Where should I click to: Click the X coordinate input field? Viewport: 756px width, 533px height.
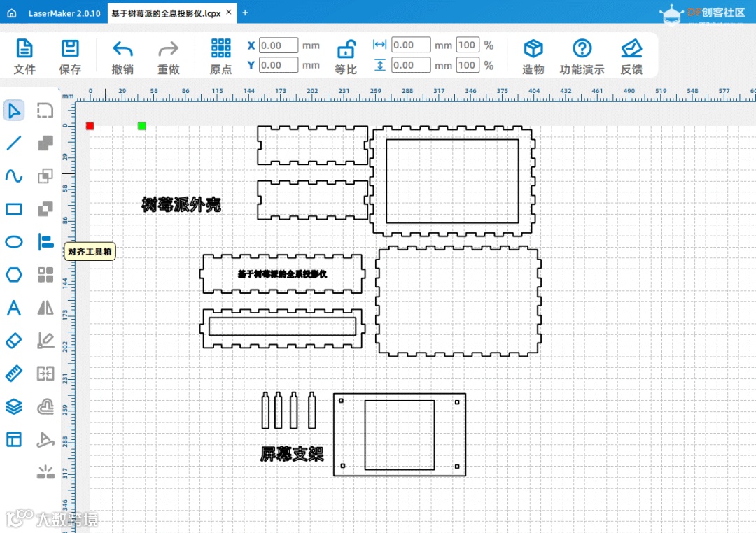pyautogui.click(x=279, y=45)
